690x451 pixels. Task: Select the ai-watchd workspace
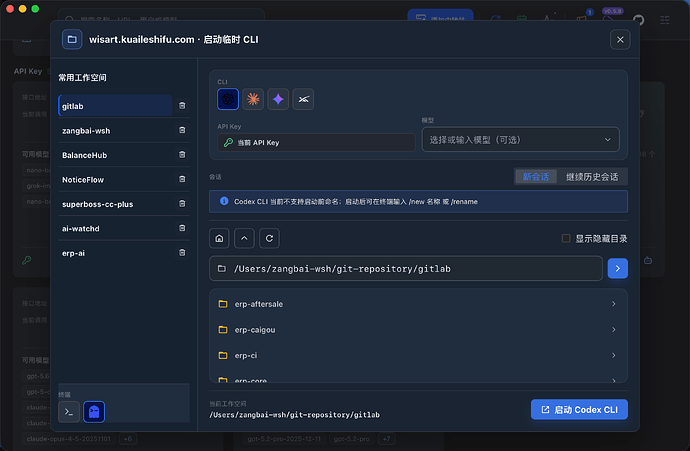(x=115, y=228)
